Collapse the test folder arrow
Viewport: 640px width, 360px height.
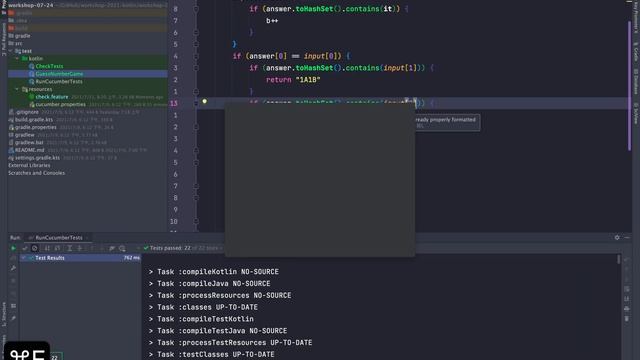(x=11, y=51)
